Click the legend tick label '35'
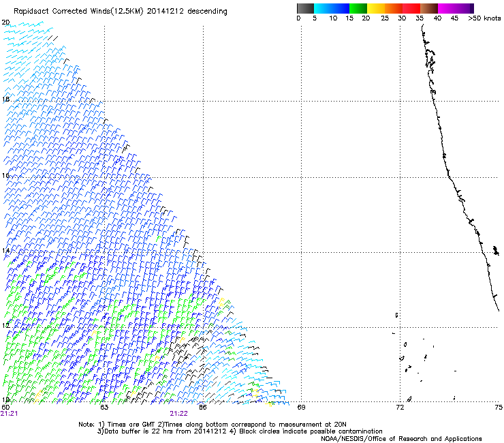 (420, 18)
